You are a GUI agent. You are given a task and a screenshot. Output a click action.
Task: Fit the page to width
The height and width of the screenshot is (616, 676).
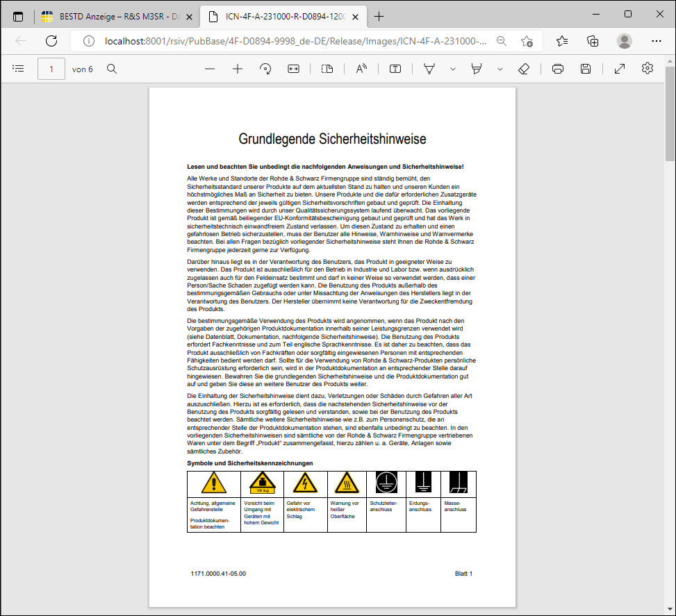(292, 68)
